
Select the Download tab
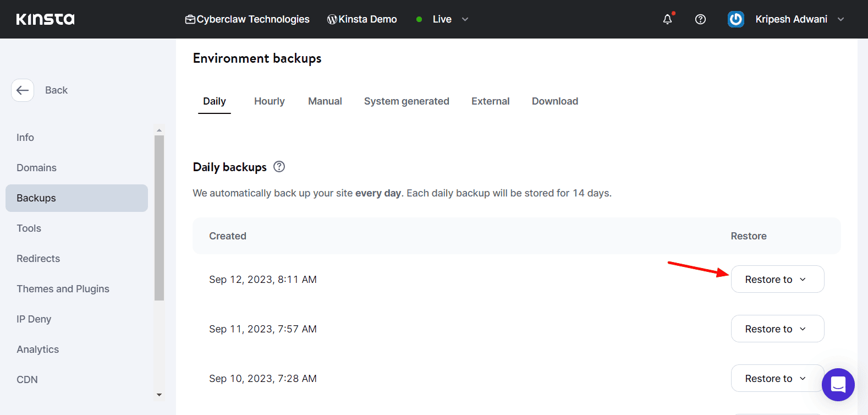click(x=554, y=101)
